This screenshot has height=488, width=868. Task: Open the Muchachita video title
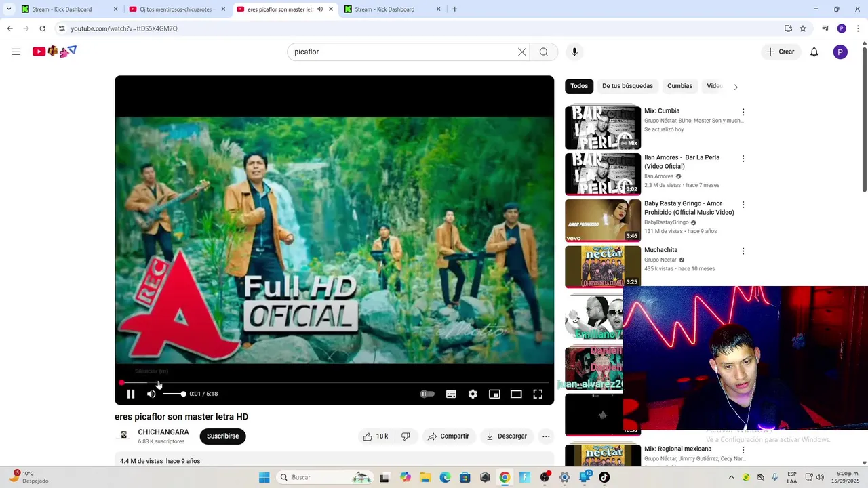[x=661, y=250]
